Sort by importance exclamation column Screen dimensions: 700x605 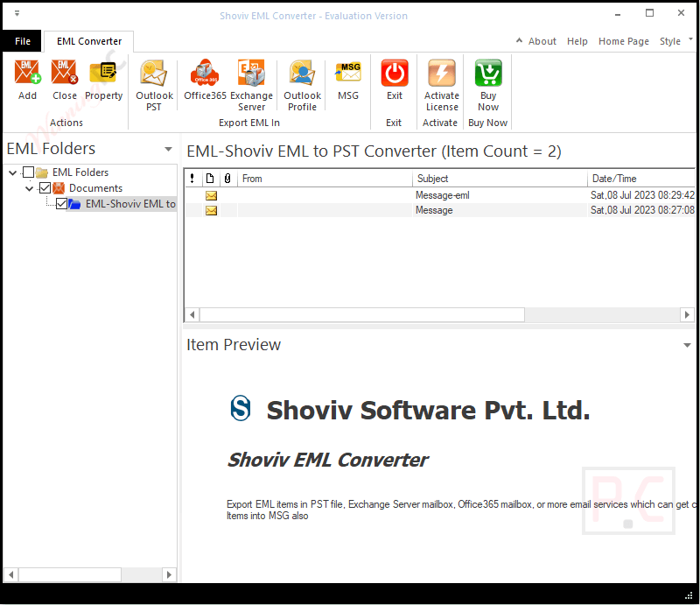(192, 179)
